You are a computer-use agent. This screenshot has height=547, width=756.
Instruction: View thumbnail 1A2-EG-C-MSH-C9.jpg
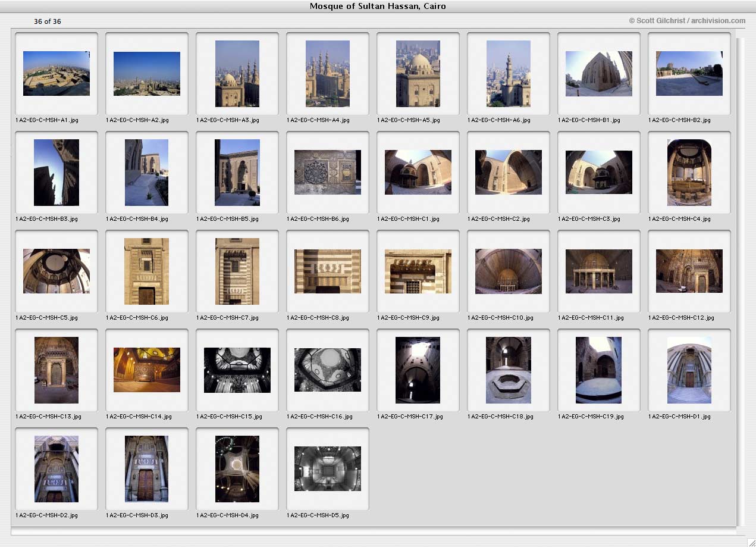(x=418, y=271)
